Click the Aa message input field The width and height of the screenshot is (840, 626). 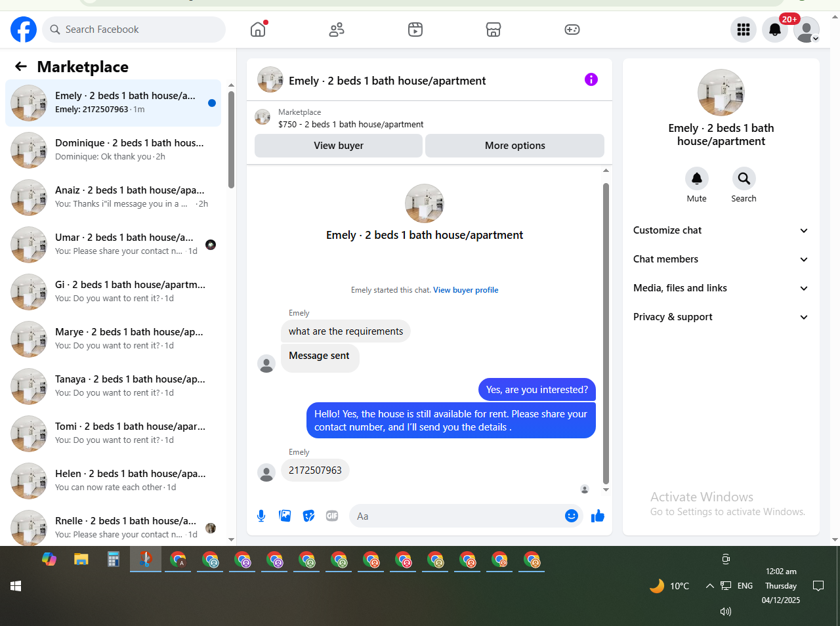tap(456, 516)
